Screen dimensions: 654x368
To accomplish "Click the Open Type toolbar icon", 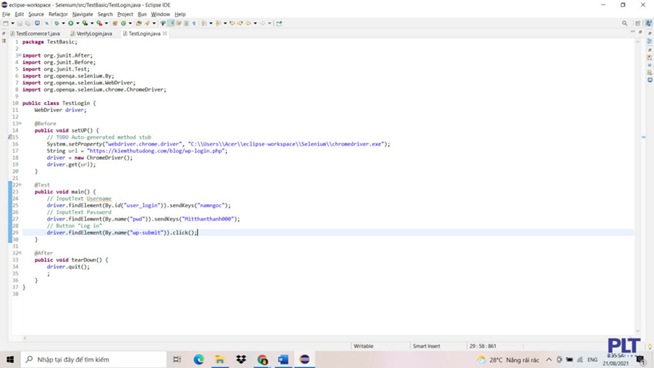I will click(138, 23).
